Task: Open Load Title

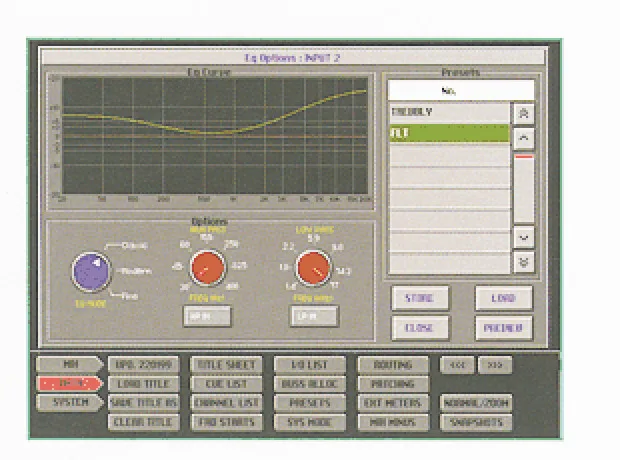Action: pyautogui.click(x=144, y=384)
